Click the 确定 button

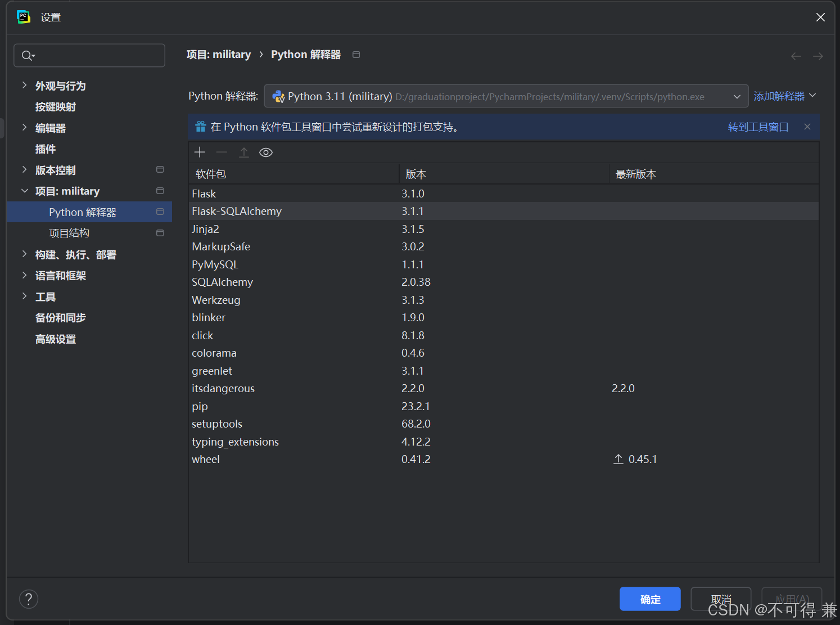(650, 599)
